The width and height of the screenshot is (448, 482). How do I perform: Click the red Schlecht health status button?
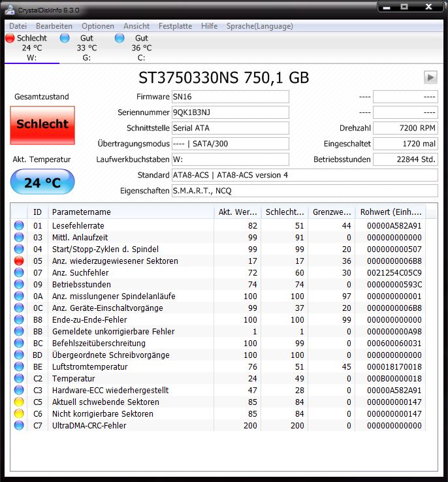pyautogui.click(x=42, y=125)
